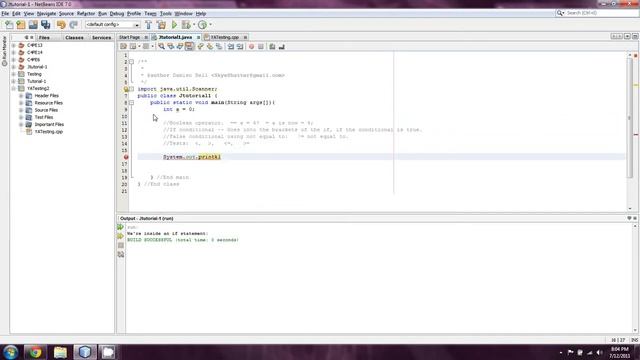Clean and build the project

pos(162,25)
